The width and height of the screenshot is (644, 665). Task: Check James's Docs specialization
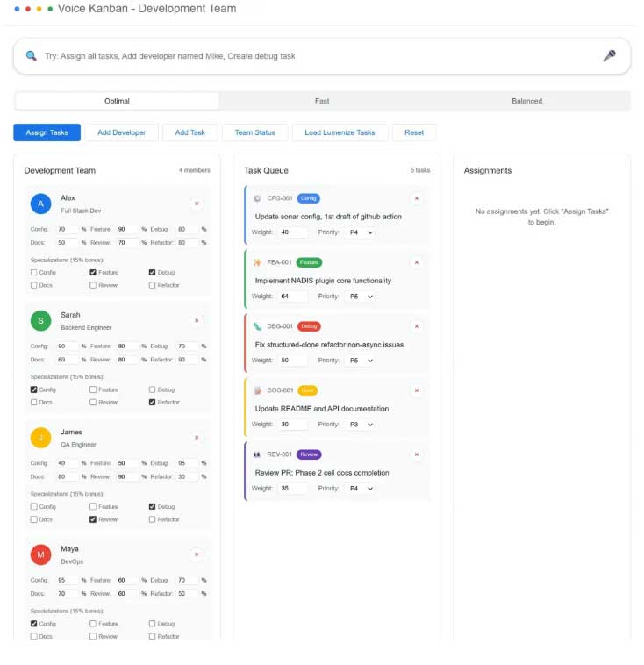coord(34,519)
